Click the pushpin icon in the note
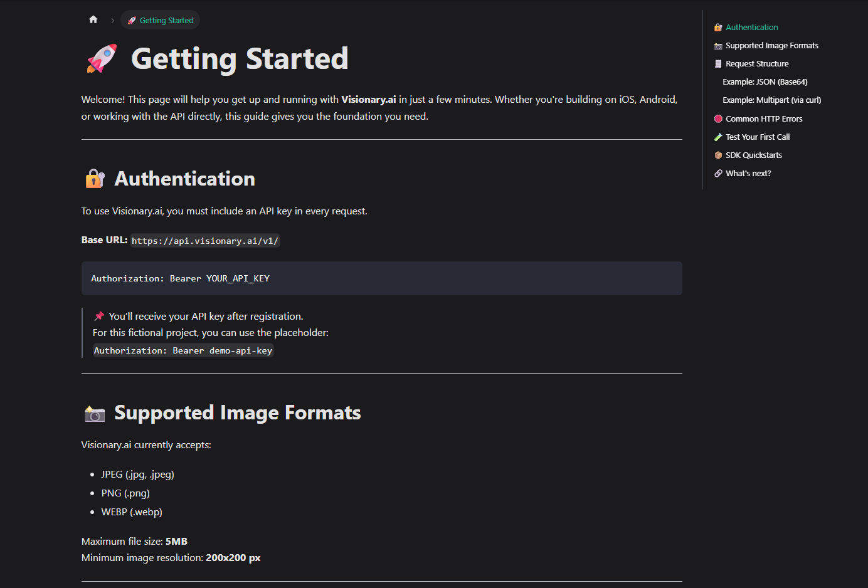Screen dimensions: 868x588 click(x=99, y=316)
